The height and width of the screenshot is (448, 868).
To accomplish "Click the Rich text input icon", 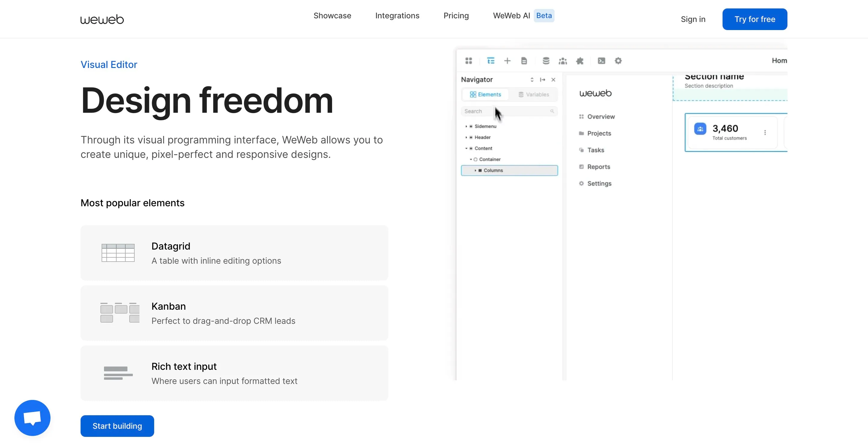I will (x=118, y=373).
